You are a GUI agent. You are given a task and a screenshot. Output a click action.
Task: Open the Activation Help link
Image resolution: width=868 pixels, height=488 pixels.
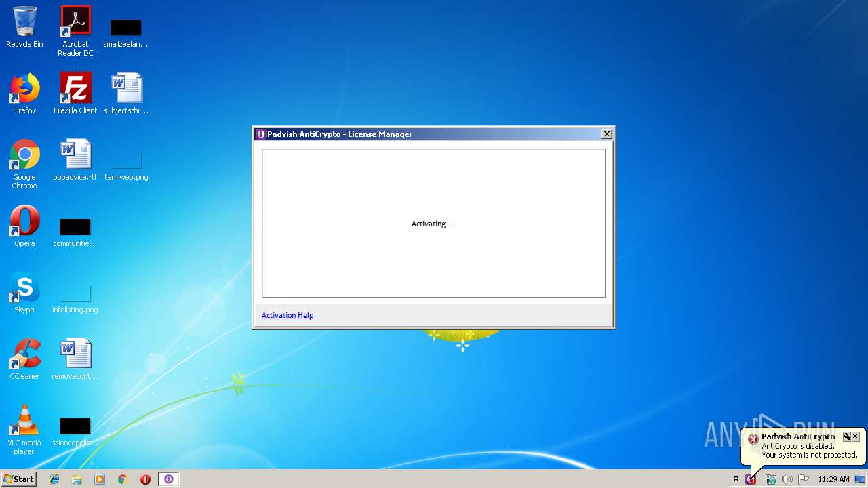coord(288,315)
